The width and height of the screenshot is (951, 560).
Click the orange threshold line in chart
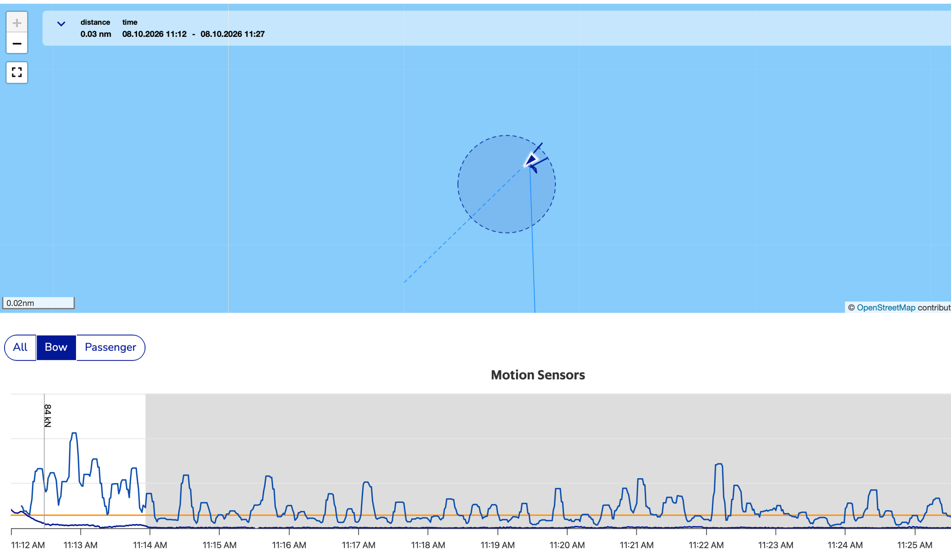coord(481,515)
